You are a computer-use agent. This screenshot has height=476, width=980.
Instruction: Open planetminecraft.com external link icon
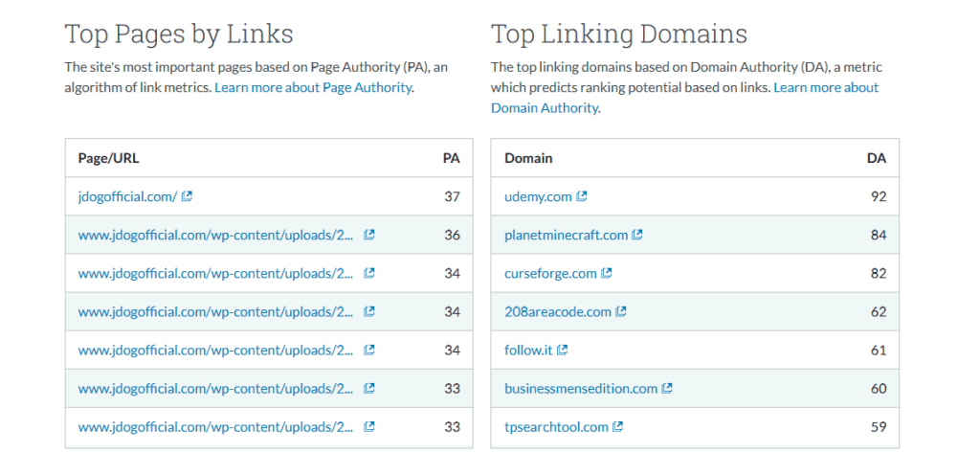[638, 235]
